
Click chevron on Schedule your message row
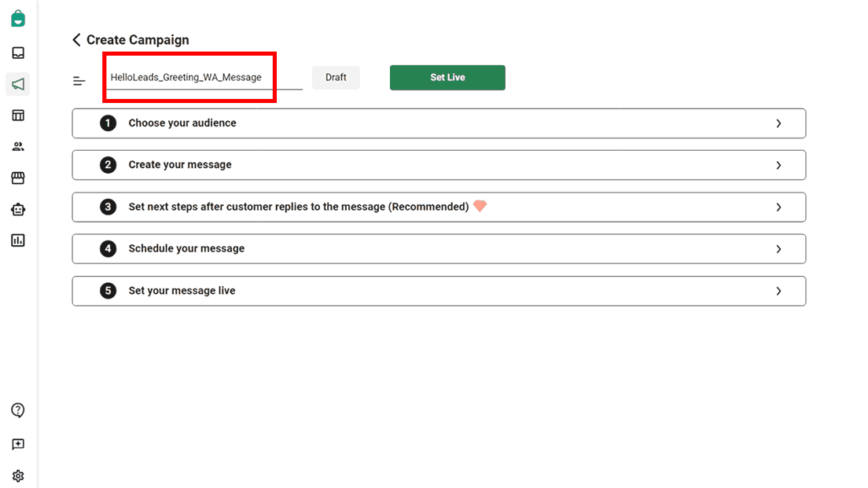778,249
